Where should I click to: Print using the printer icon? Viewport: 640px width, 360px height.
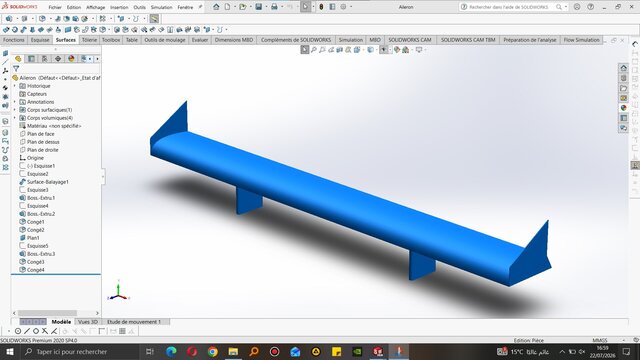(274, 7)
